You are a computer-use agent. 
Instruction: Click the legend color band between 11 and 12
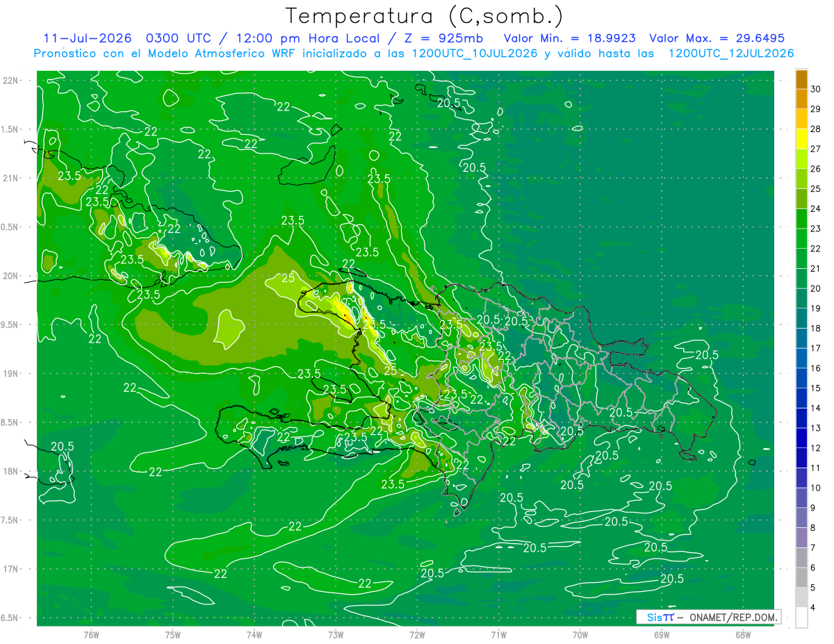[801, 458]
